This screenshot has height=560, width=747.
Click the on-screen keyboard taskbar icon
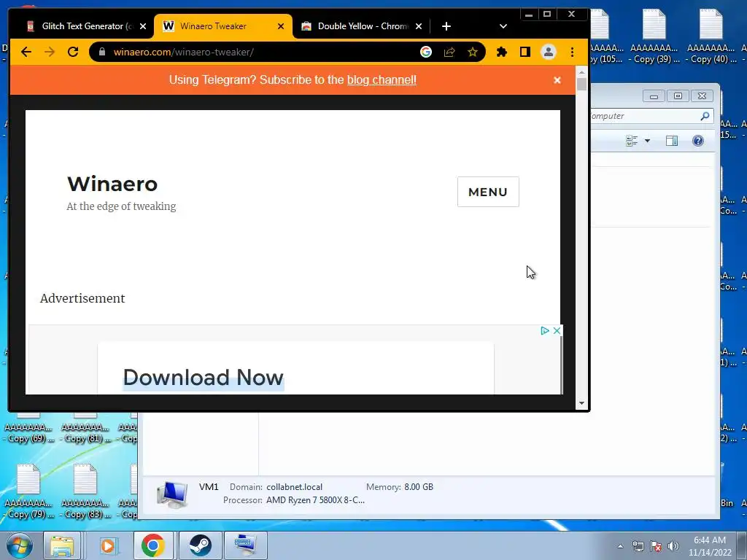coord(245,545)
